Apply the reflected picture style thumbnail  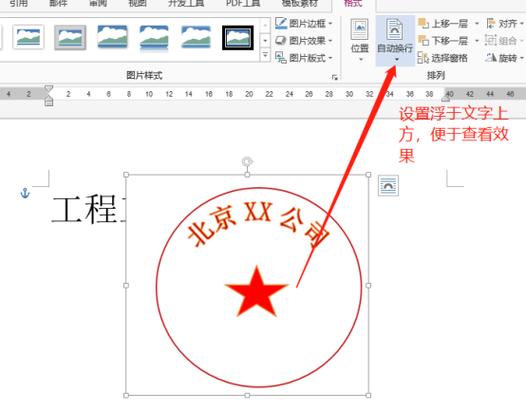pyautogui.click(x=154, y=37)
